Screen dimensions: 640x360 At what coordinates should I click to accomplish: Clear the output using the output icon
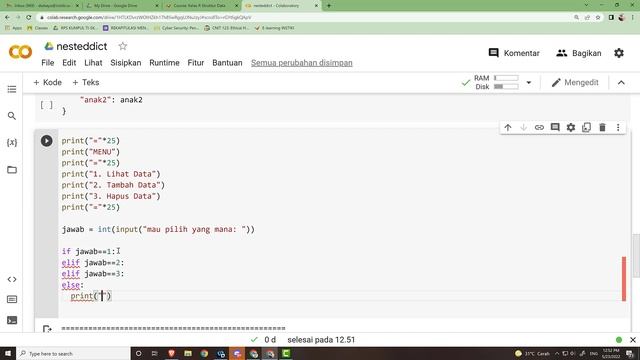coord(47,329)
